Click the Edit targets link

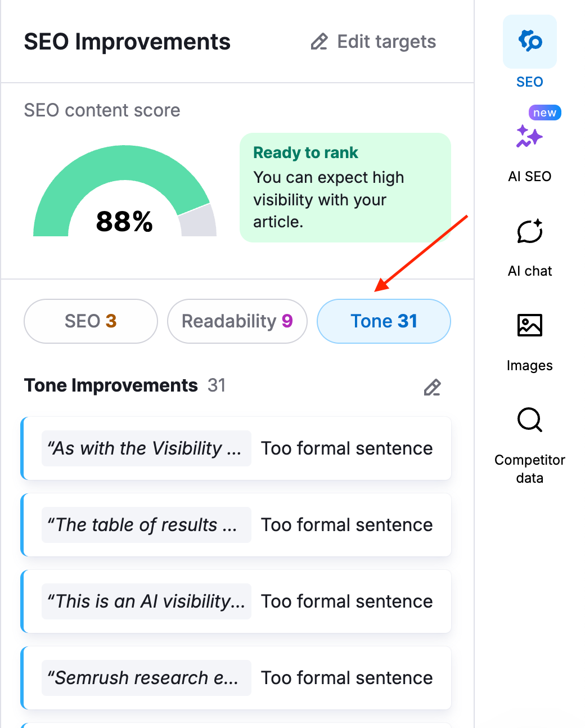click(386, 41)
